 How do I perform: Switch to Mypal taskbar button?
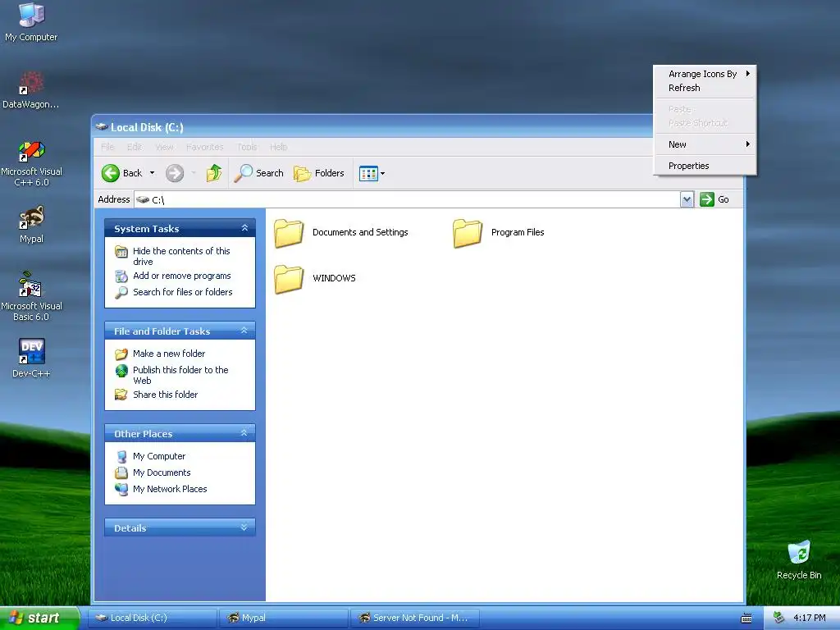(x=283, y=619)
